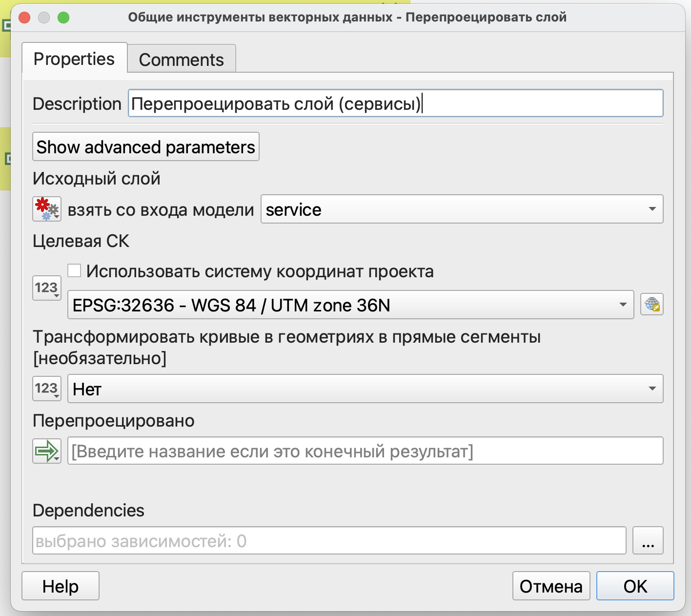Open the coordinate system selector globe icon
691x616 pixels.
[x=651, y=305]
